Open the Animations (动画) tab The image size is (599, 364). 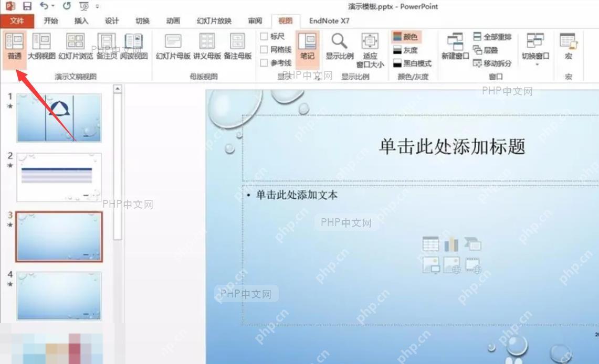(173, 21)
